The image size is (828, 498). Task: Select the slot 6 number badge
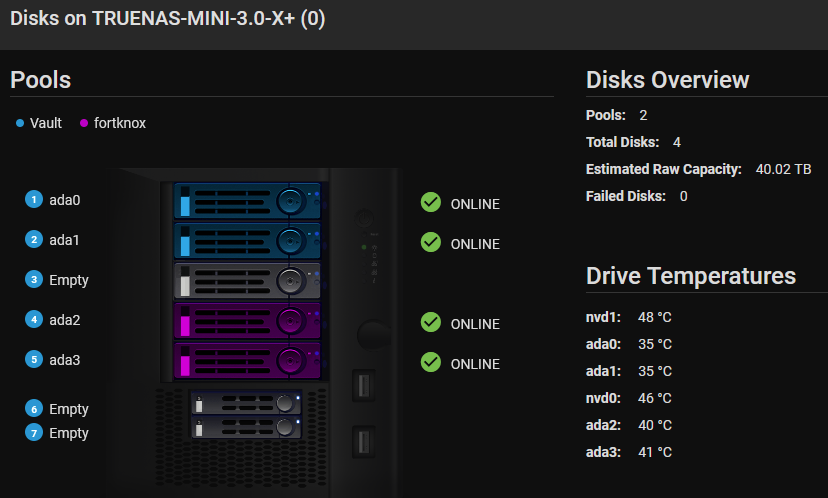click(x=34, y=409)
